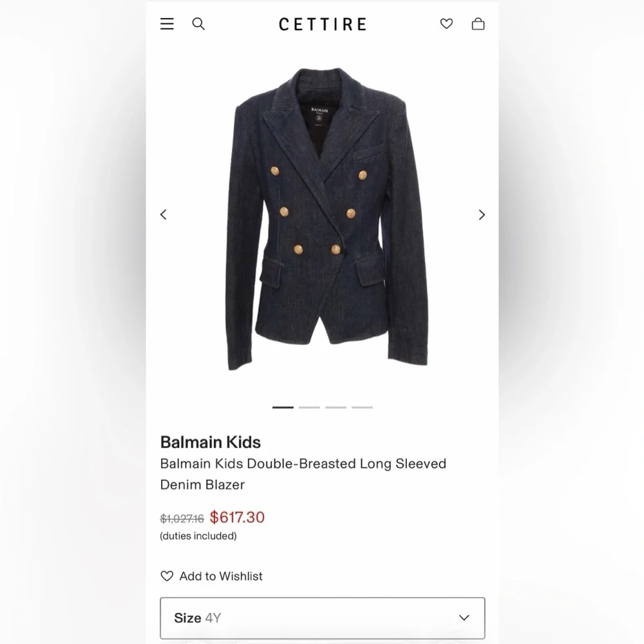This screenshot has width=644, height=644.
Task: Open the Balmain Kids brand page
Action: (x=210, y=442)
